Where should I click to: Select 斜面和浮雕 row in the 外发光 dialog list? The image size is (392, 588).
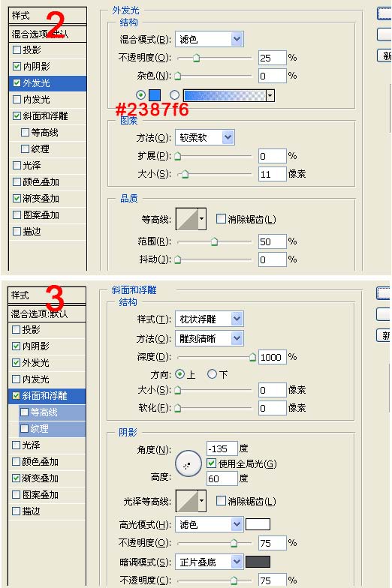point(48,115)
